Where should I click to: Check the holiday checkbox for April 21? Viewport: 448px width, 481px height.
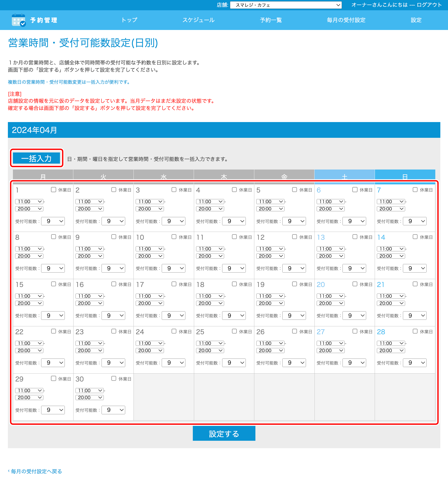[415, 284]
